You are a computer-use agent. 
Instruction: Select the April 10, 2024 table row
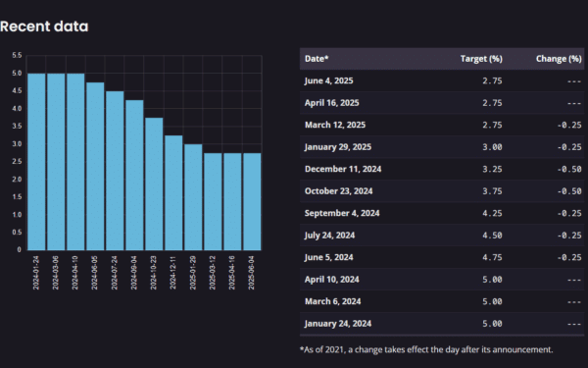coord(442,280)
